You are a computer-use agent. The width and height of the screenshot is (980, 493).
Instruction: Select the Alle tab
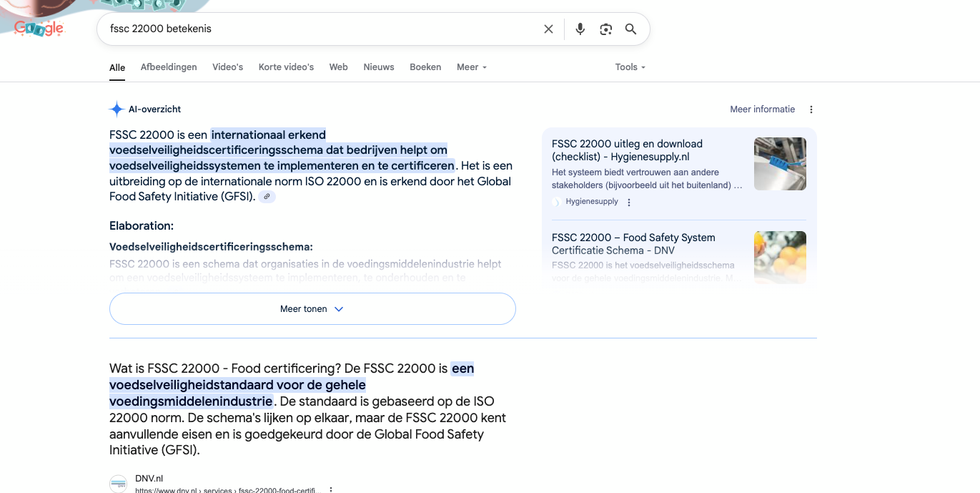(117, 67)
